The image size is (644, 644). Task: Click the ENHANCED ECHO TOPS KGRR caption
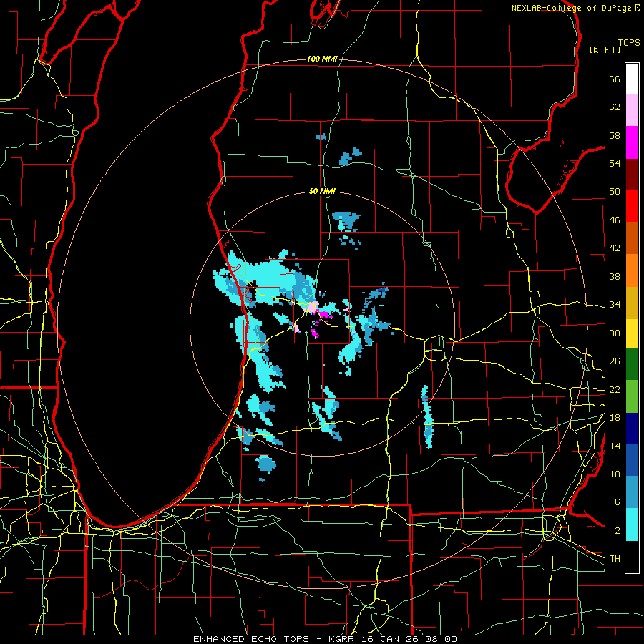coord(325,639)
